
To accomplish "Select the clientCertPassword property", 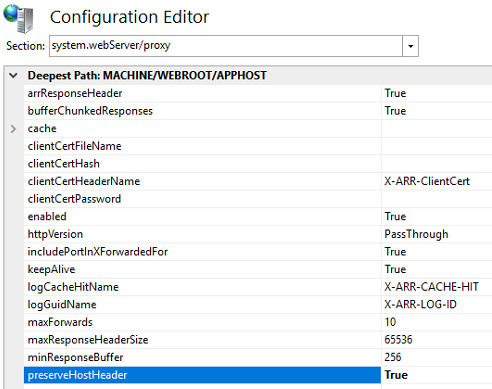I will coord(74,199).
